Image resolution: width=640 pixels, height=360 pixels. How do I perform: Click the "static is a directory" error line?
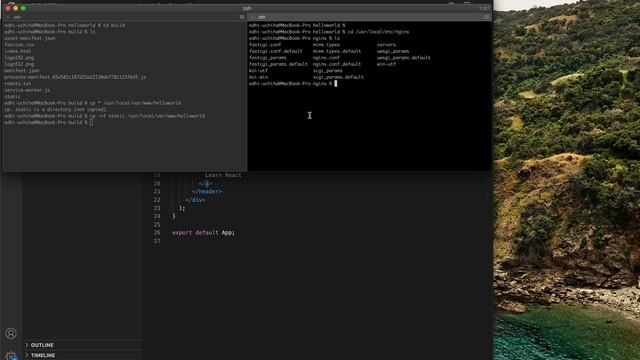(56, 109)
